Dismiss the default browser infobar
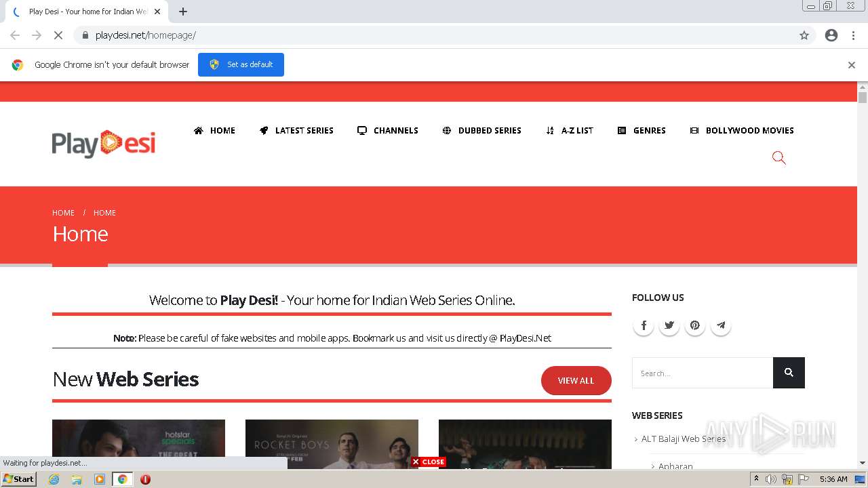 852,65
